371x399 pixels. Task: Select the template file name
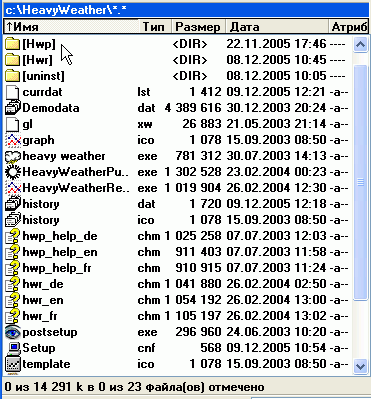46,364
